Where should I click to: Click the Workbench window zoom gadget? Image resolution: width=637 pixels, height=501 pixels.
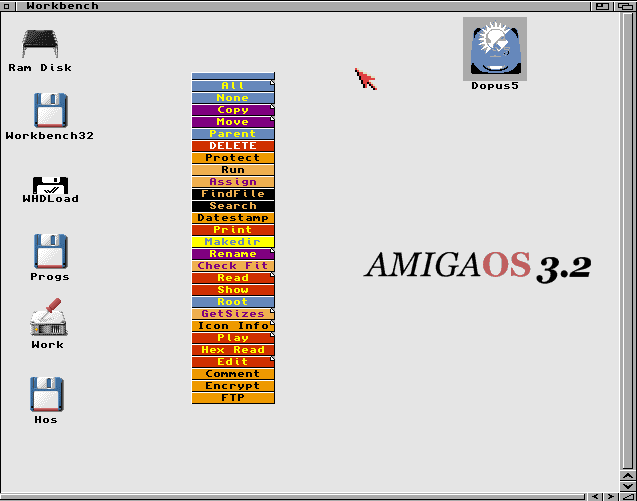[x=602, y=6]
